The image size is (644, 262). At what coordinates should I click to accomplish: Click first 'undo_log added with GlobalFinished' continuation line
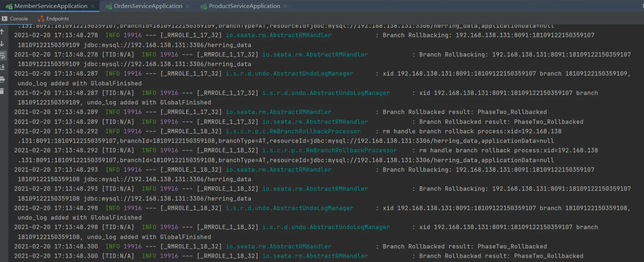click(80, 83)
